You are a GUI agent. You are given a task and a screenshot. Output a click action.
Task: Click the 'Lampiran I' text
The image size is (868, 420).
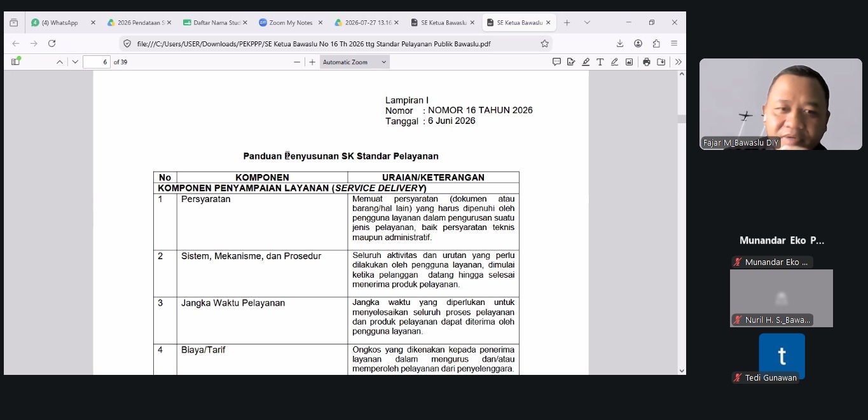click(x=407, y=100)
